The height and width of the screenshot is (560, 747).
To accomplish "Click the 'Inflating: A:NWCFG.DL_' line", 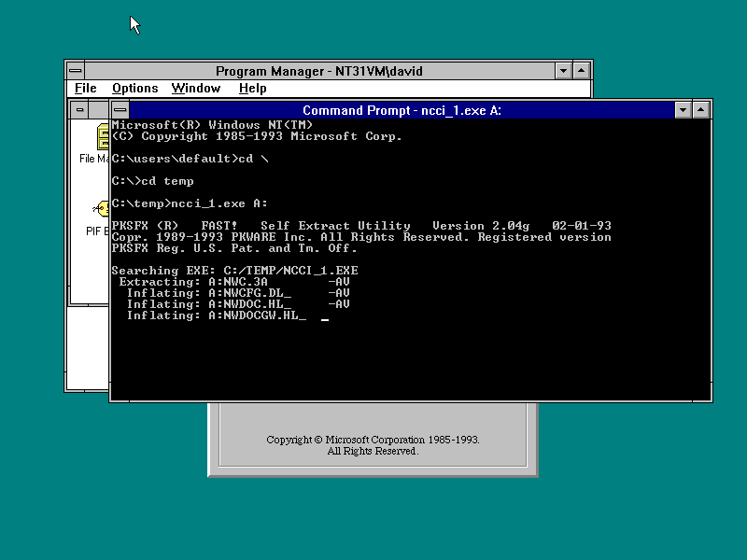I will click(x=238, y=293).
